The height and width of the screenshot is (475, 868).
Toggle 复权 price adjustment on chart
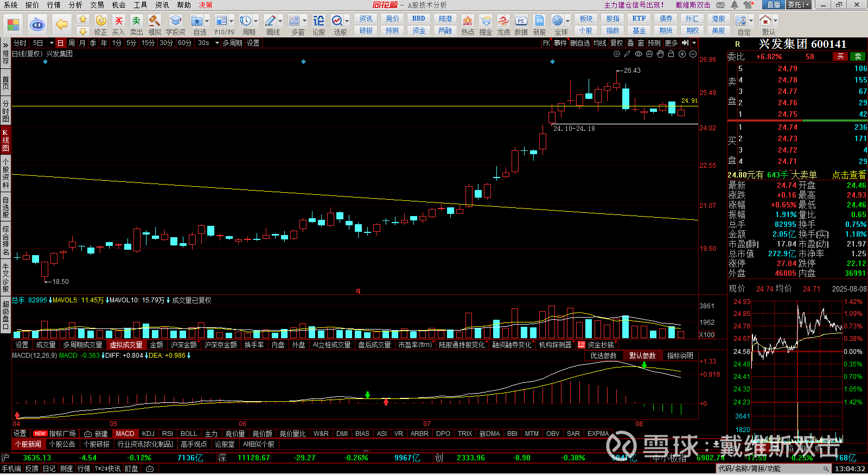(616, 43)
